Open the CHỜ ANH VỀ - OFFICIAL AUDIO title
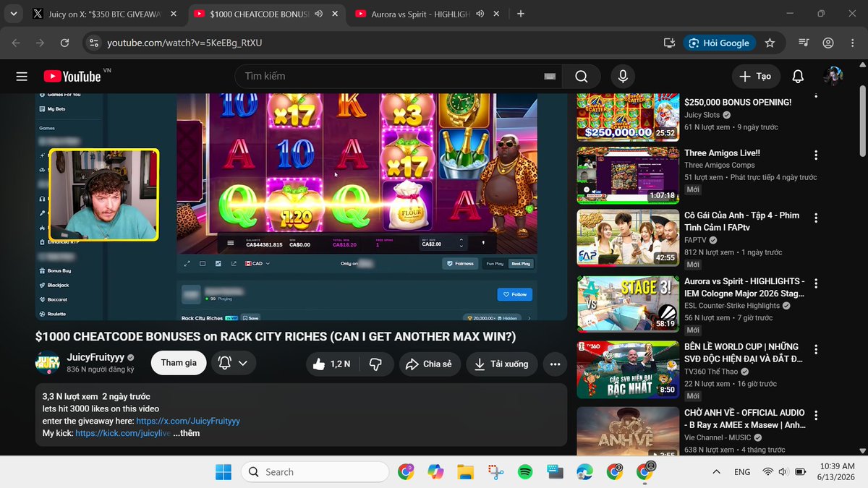This screenshot has width=868, height=488. tap(745, 419)
